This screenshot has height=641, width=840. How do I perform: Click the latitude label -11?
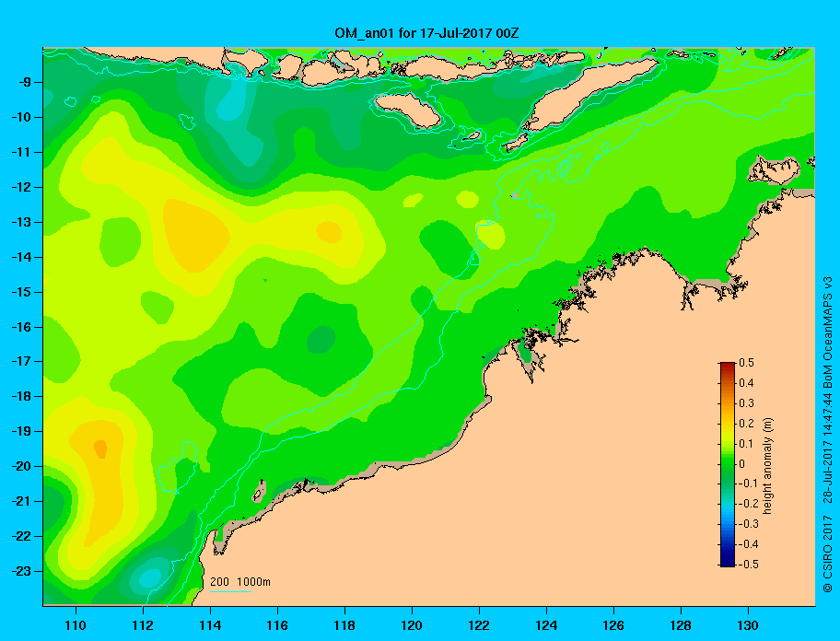click(x=24, y=152)
